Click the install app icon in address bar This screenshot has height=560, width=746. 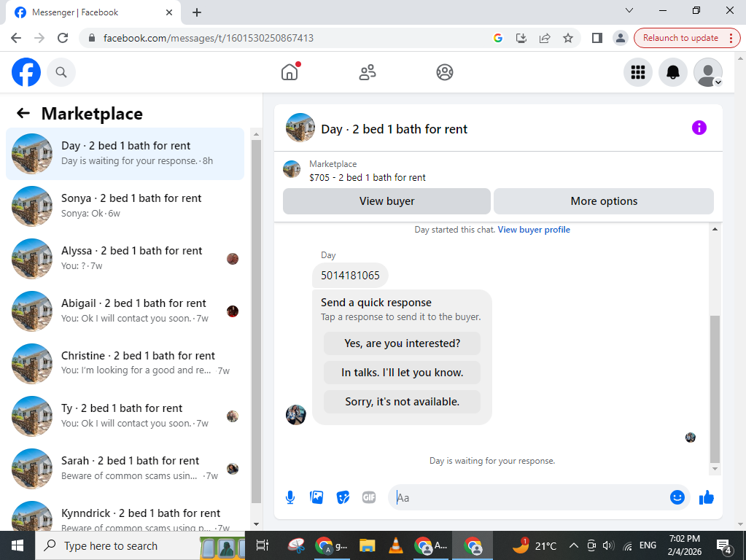521,38
